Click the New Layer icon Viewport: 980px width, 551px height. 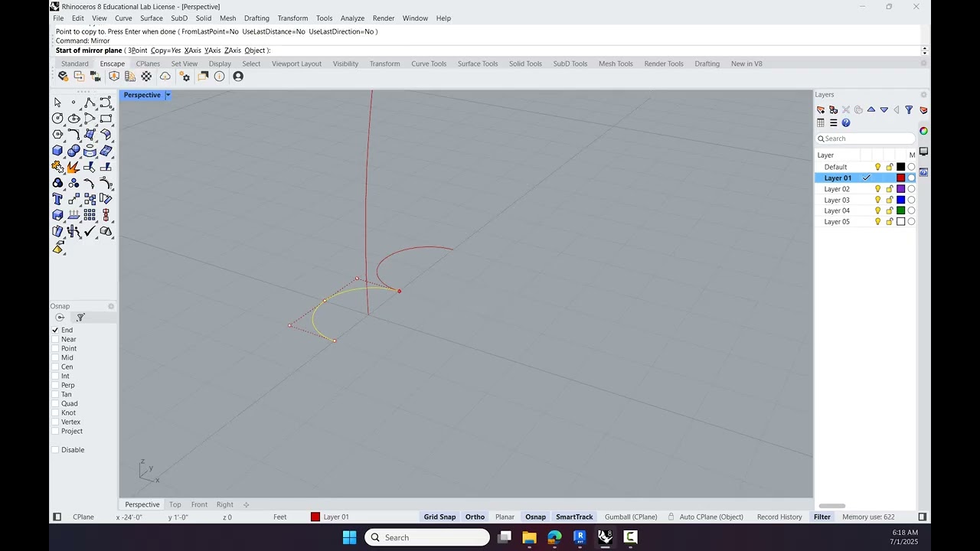click(821, 110)
